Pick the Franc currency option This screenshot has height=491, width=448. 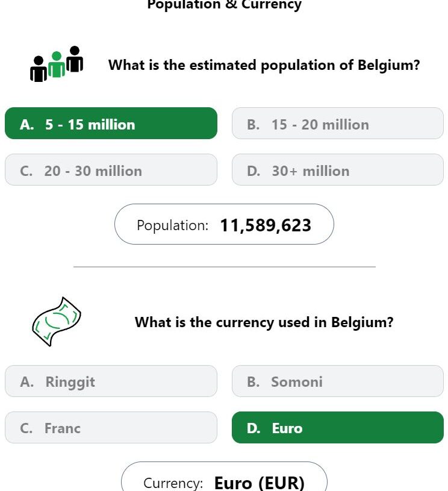coord(111,427)
